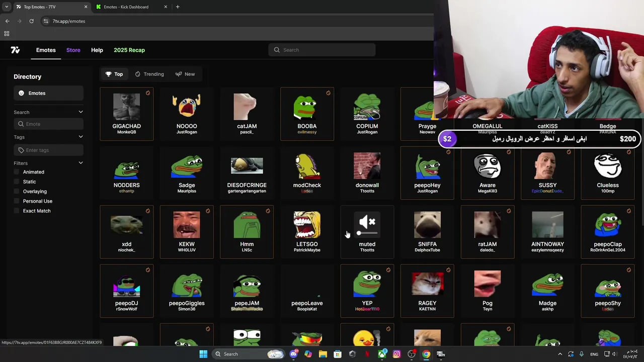Switch to the New emotes tab
The image size is (644, 362).
click(x=185, y=74)
